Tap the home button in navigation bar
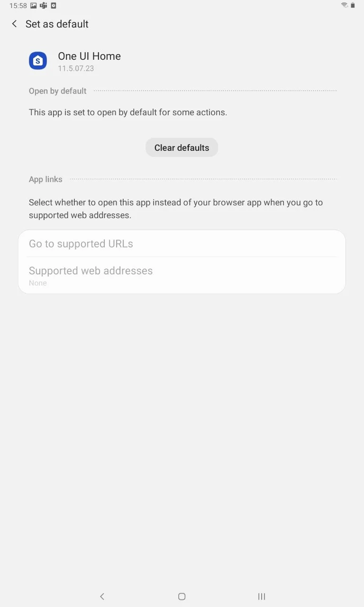364x607 pixels. pos(182,597)
